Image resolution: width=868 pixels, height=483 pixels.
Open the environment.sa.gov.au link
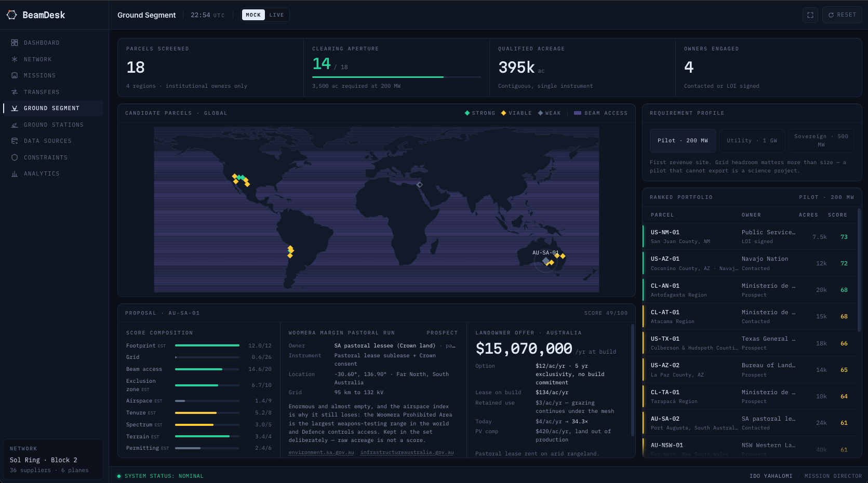click(x=321, y=452)
